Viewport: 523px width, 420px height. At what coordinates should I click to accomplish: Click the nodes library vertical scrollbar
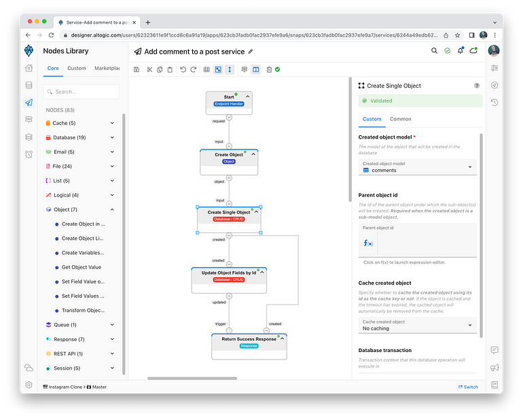[x=124, y=244]
